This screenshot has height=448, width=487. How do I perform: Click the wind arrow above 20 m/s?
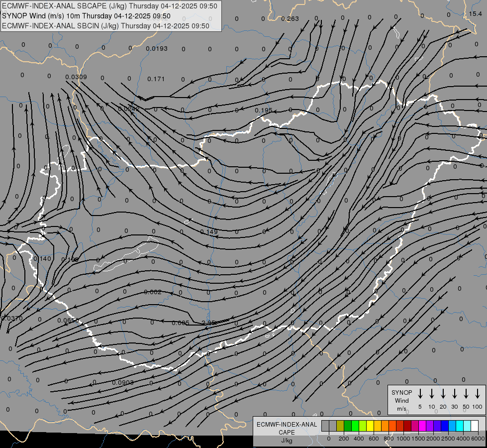point(443,394)
